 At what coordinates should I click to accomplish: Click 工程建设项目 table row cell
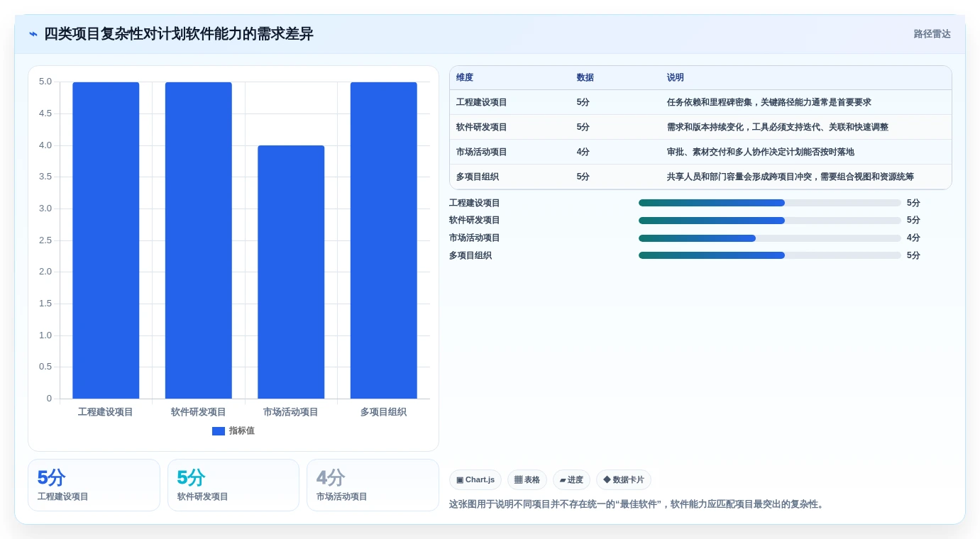(482, 103)
